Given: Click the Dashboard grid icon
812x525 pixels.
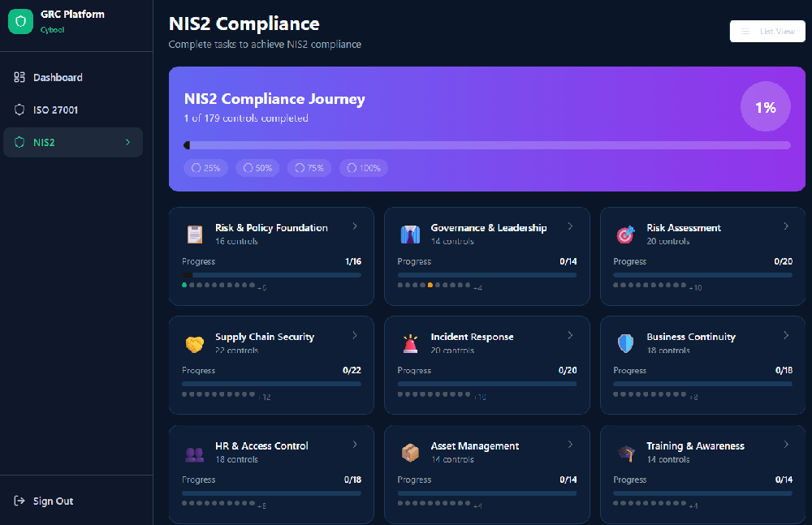Looking at the screenshot, I should (19, 77).
